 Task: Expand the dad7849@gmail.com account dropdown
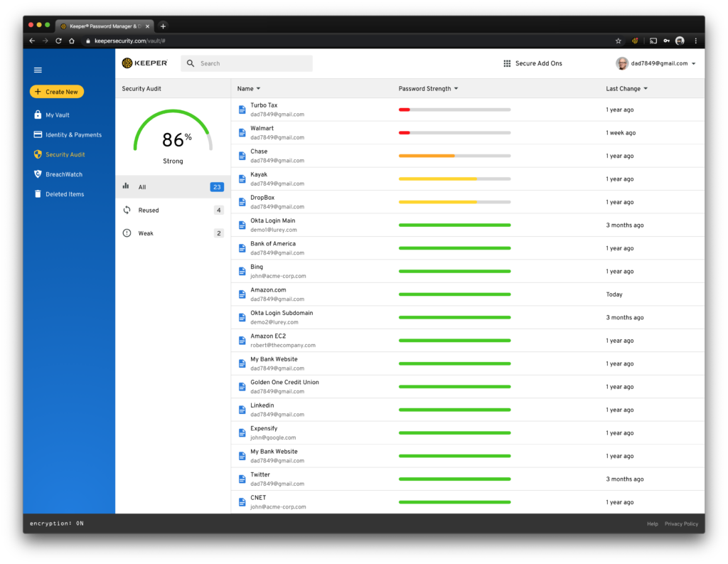pos(693,63)
